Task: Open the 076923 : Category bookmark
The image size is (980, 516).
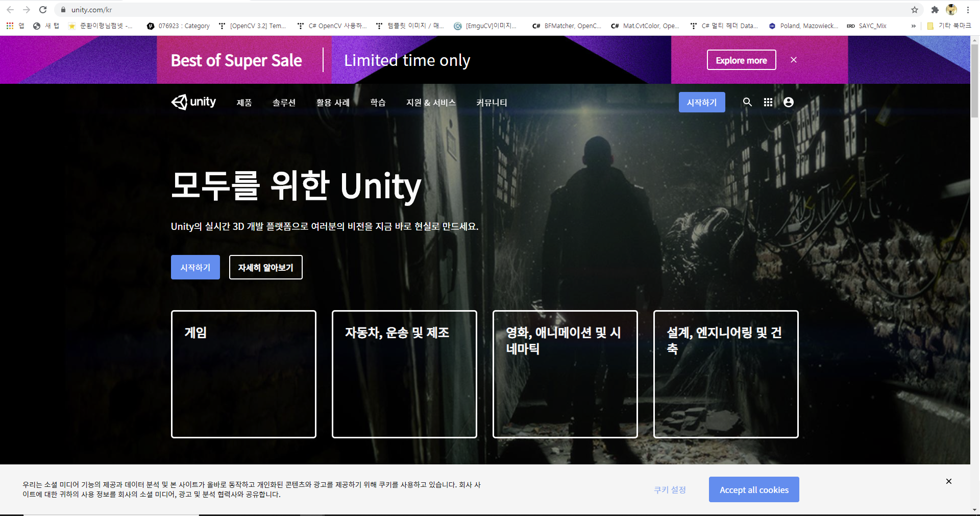Action: click(x=178, y=26)
